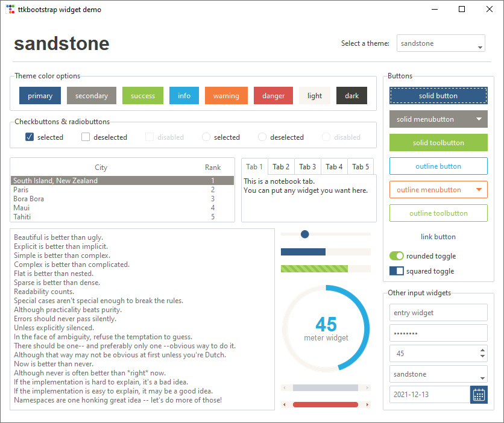Click the right arrow of the red scrollbar
Image resolution: width=504 pixels, height=423 pixels.
tap(367, 404)
